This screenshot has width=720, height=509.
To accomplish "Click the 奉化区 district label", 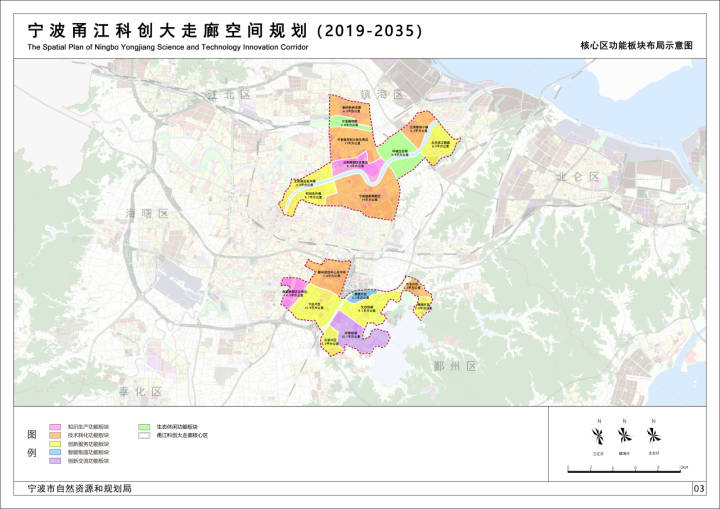I will click(x=141, y=391).
